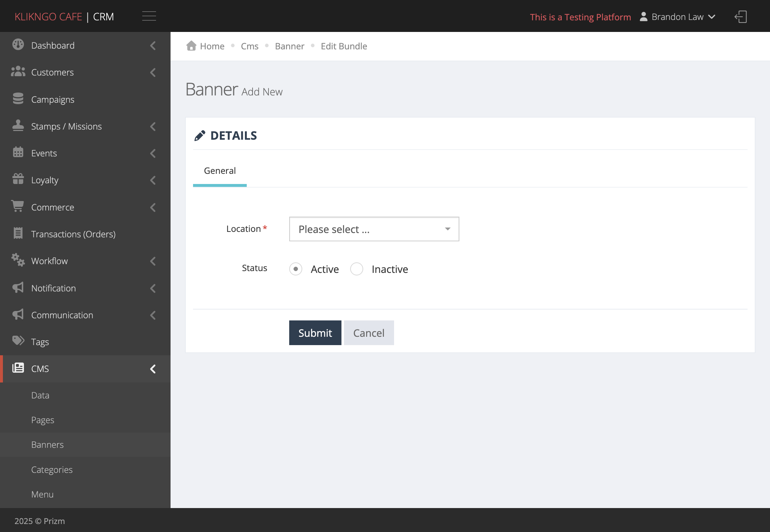770x532 pixels.
Task: Expand the Workflow menu chevron
Action: (x=153, y=261)
